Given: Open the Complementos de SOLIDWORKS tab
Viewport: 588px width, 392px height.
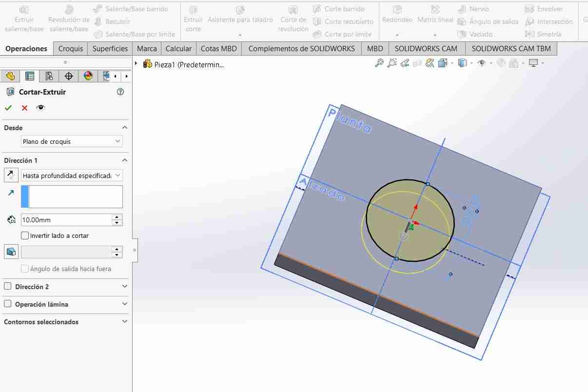Looking at the screenshot, I should click(302, 48).
